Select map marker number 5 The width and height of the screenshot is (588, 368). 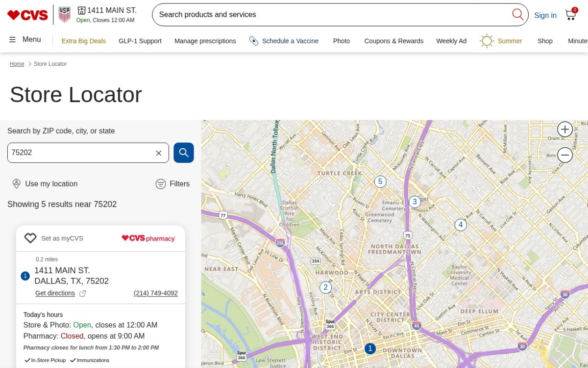coord(380,182)
